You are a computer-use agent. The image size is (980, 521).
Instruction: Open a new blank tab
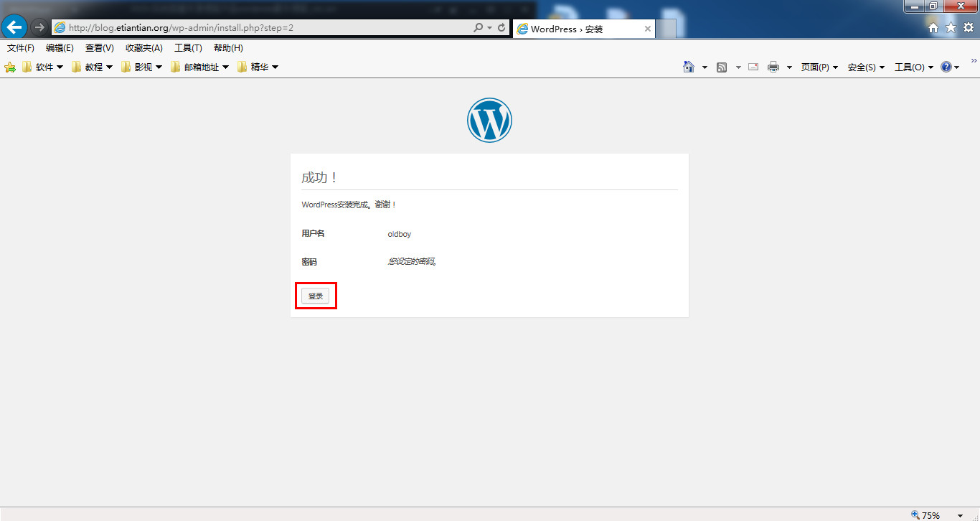(666, 29)
